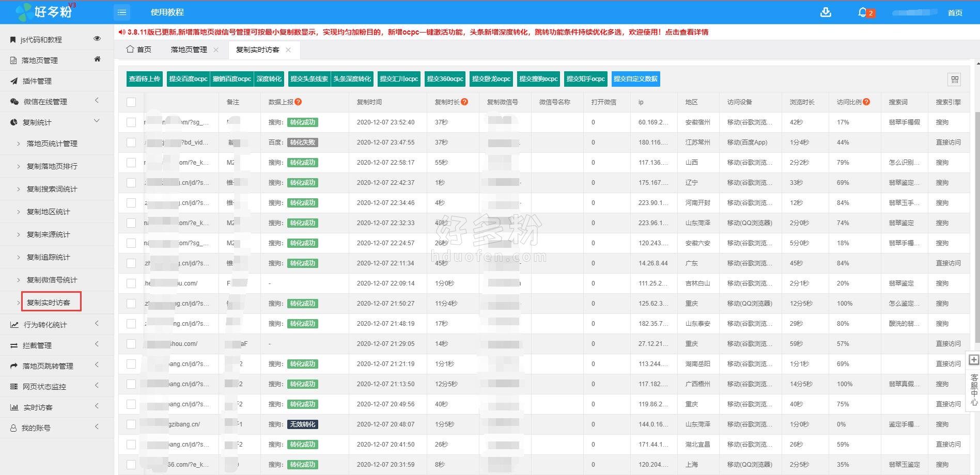
Task: Open the notification bell icon
Action: [862, 12]
